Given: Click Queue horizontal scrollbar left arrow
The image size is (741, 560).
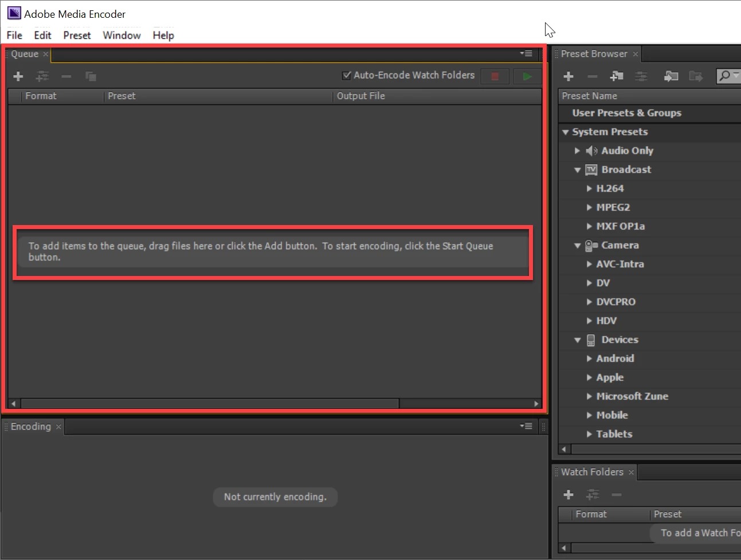Looking at the screenshot, I should 13,404.
